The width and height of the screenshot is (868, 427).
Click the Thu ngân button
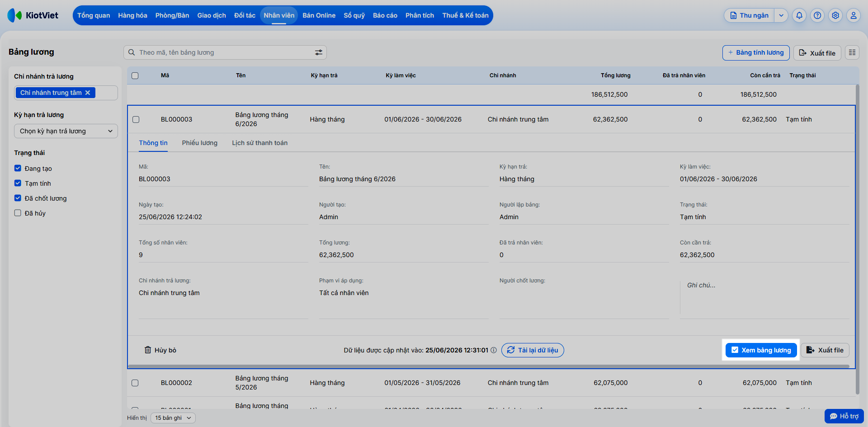750,15
